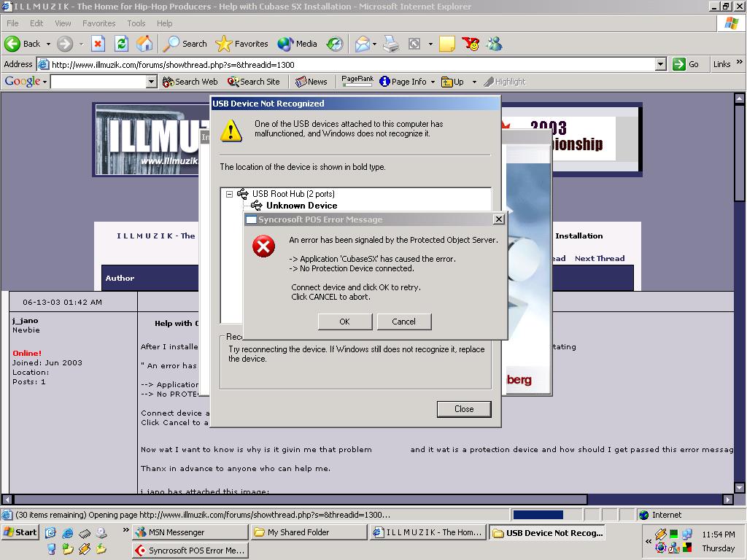The height and width of the screenshot is (560, 747).
Task: Switch to MSN Messenger taskbar button
Action: click(x=190, y=532)
